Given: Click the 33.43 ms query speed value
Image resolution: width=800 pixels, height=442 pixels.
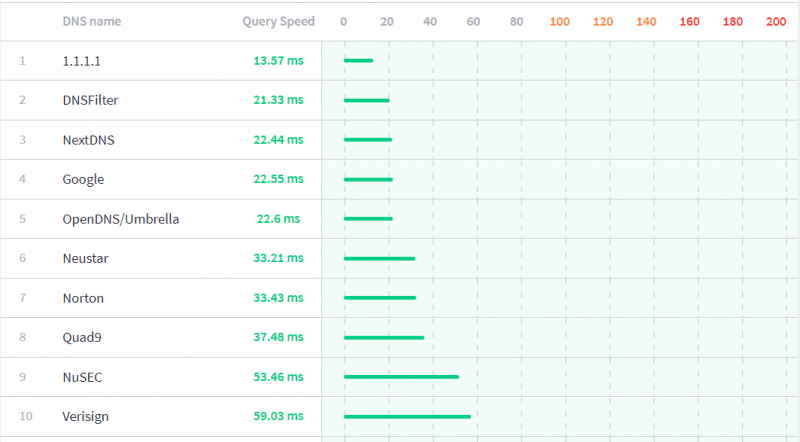Looking at the screenshot, I should [x=279, y=298].
